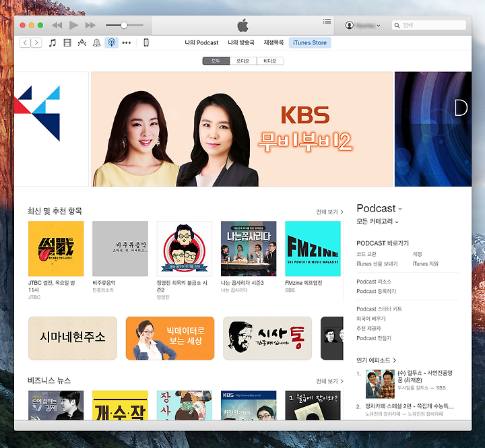Select the 오디오 filter segment
This screenshot has width=485, height=448.
click(x=243, y=61)
